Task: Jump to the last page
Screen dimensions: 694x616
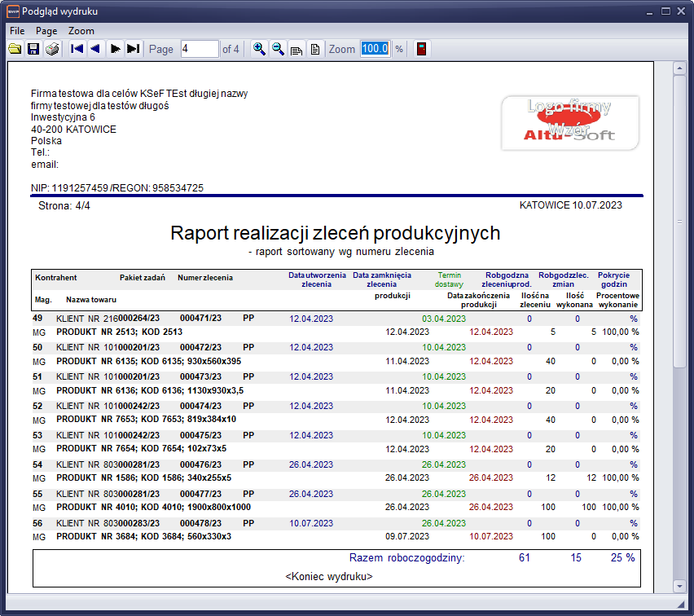Action: 134,49
